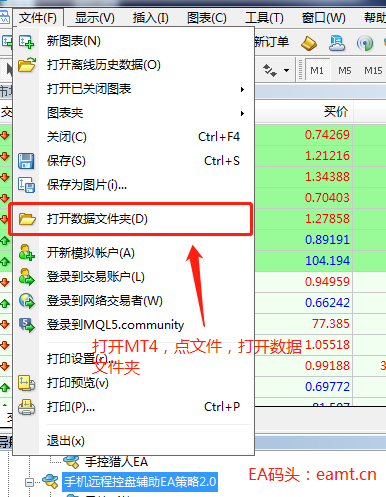Click the New Chart icon in File menu
386x497 pixels.
(x=26, y=42)
